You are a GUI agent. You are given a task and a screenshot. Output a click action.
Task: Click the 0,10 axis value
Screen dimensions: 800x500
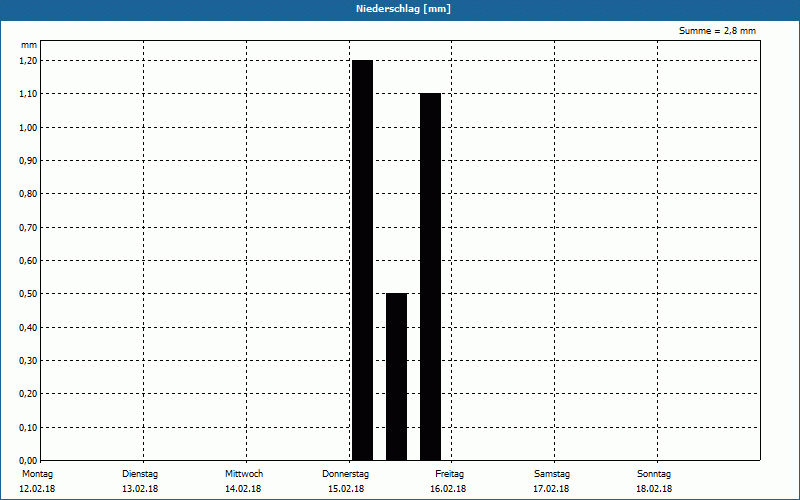(x=28, y=428)
